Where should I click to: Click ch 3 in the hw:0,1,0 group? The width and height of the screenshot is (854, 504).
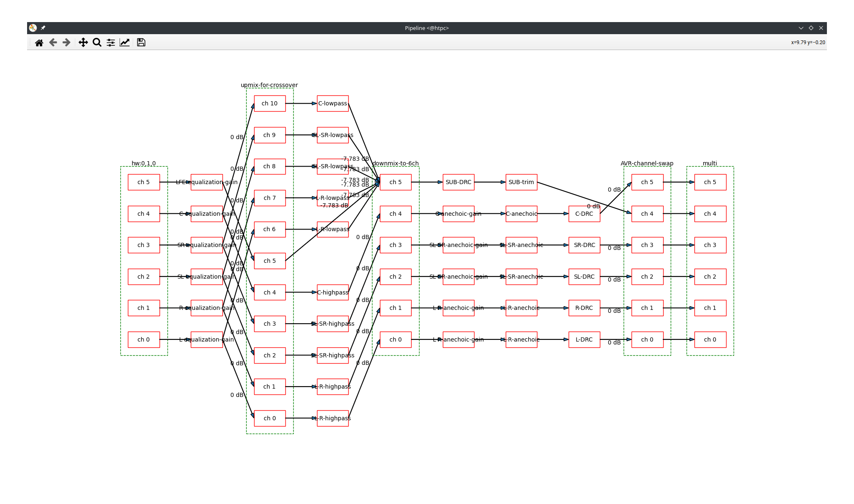coord(144,245)
